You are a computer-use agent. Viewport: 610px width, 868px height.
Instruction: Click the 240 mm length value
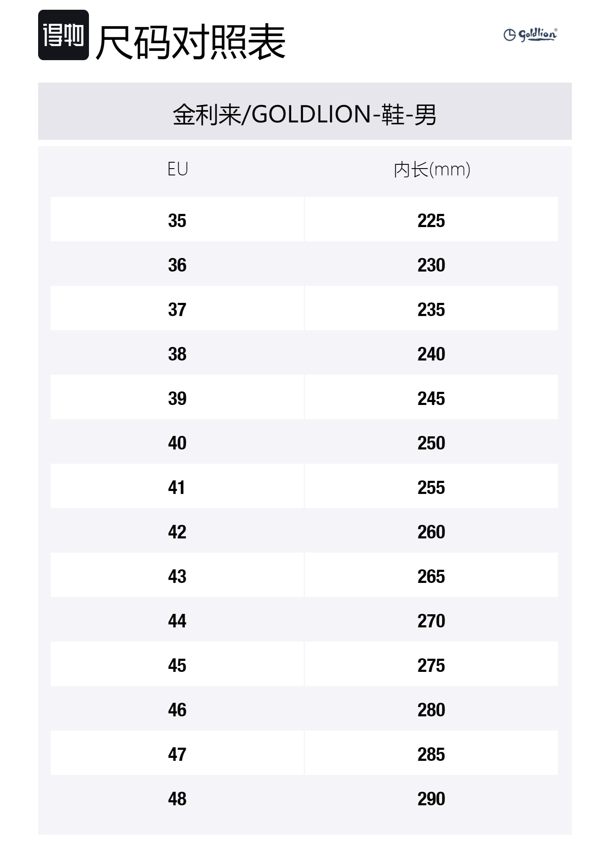pyautogui.click(x=431, y=354)
